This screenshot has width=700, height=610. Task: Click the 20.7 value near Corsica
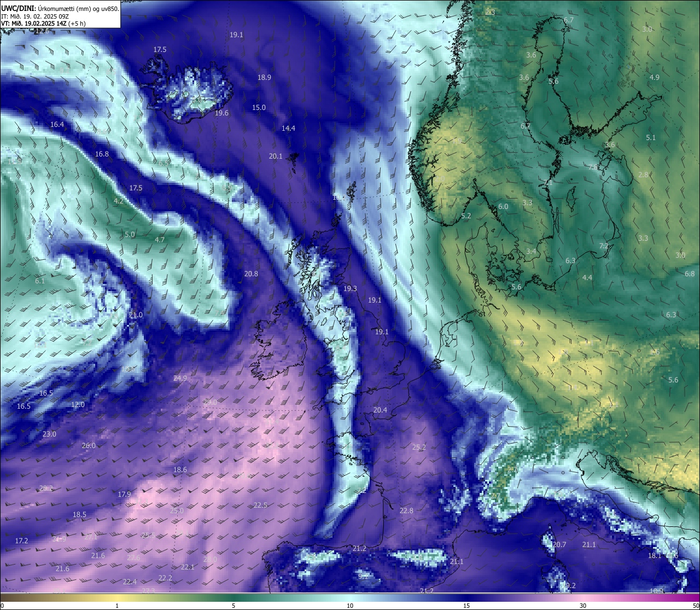[559, 545]
